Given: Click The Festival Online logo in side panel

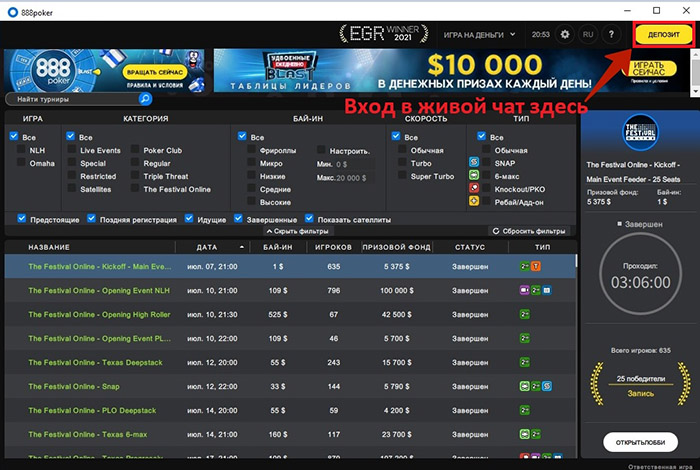Looking at the screenshot, I should [640, 132].
